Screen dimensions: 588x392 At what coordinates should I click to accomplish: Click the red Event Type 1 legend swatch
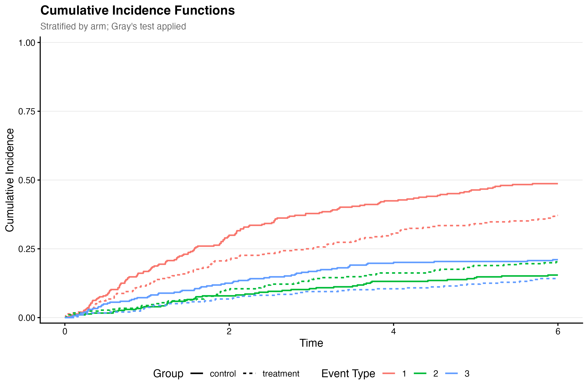coord(389,373)
